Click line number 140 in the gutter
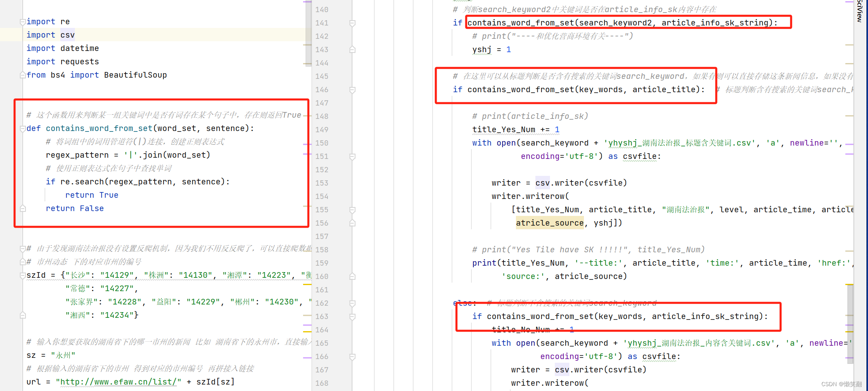 (x=322, y=10)
